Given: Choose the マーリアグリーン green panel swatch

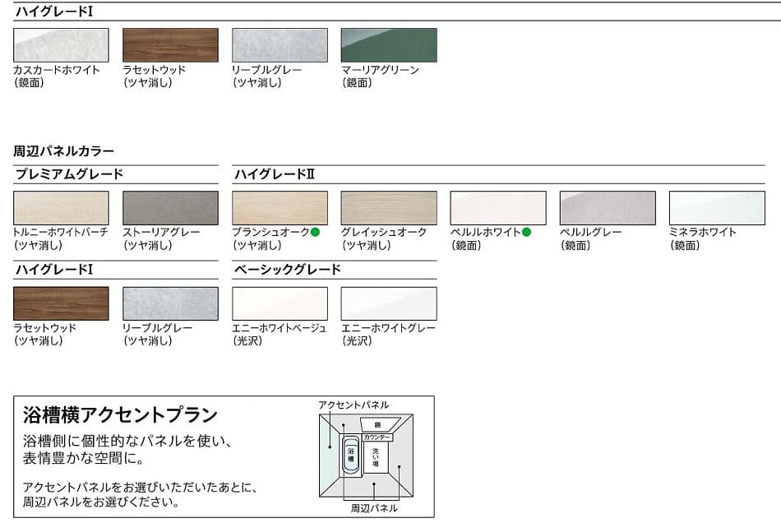Looking at the screenshot, I should (x=389, y=45).
